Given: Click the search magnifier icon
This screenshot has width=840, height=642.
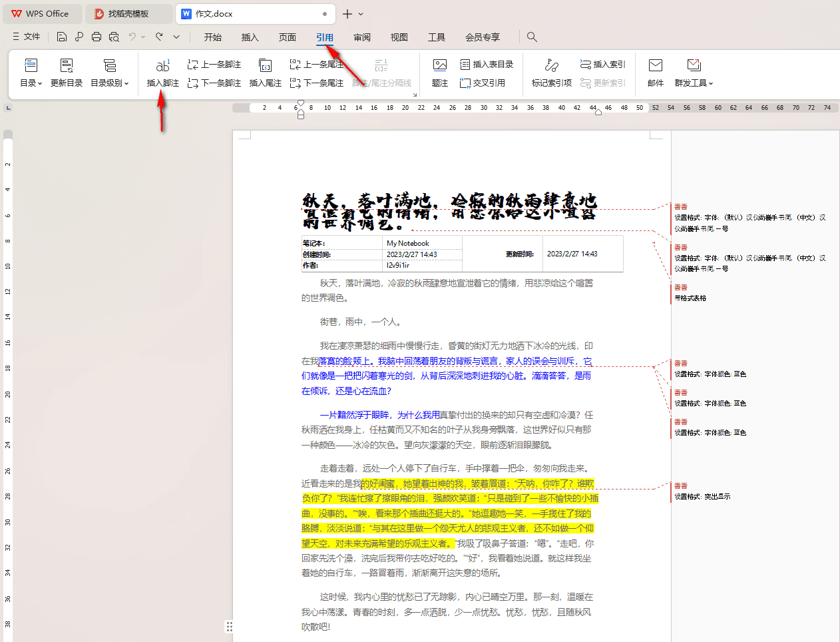Looking at the screenshot, I should [532, 37].
